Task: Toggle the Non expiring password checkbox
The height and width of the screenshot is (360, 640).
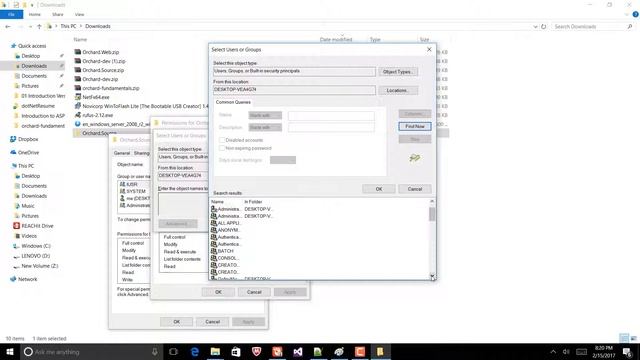Action: 222,148
